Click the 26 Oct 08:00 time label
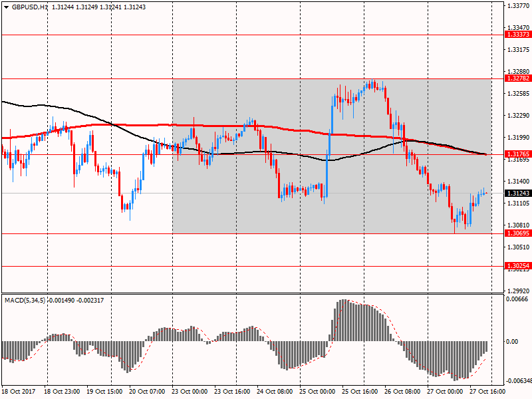 403,392
